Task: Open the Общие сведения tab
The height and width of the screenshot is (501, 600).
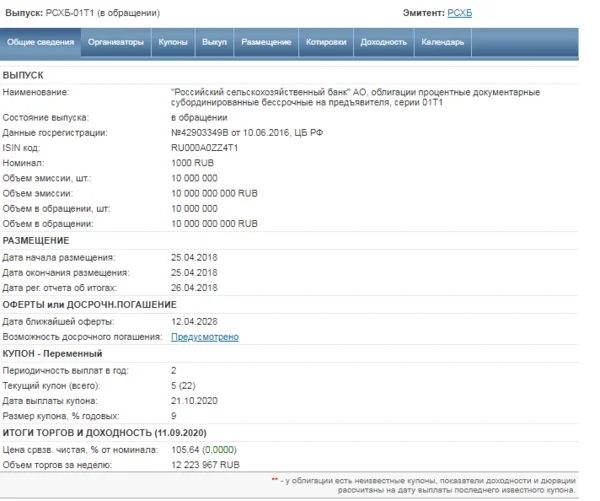Action: 40,42
